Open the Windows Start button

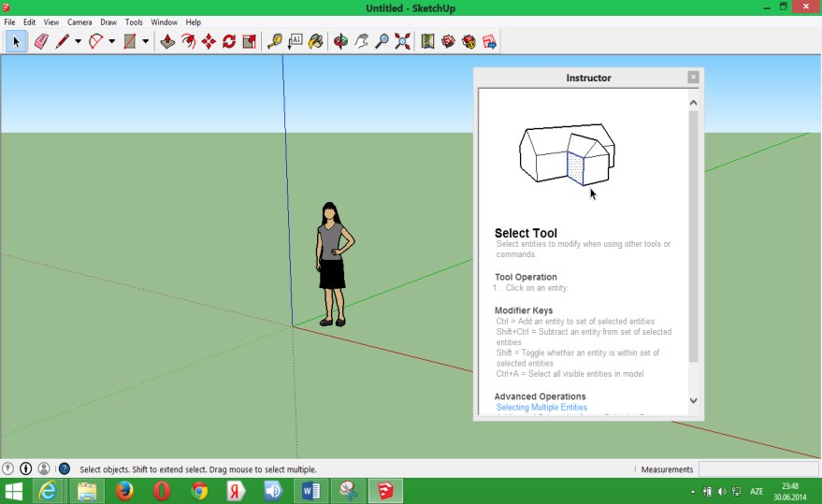pos(14,492)
